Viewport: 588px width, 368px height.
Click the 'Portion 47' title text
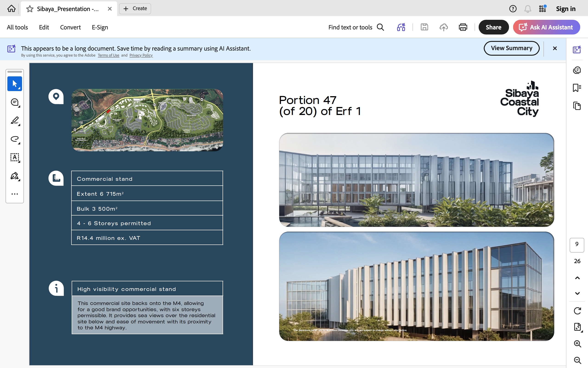[x=308, y=100]
